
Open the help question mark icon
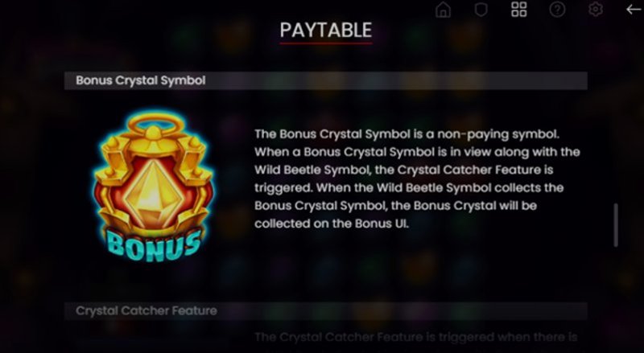coord(557,10)
